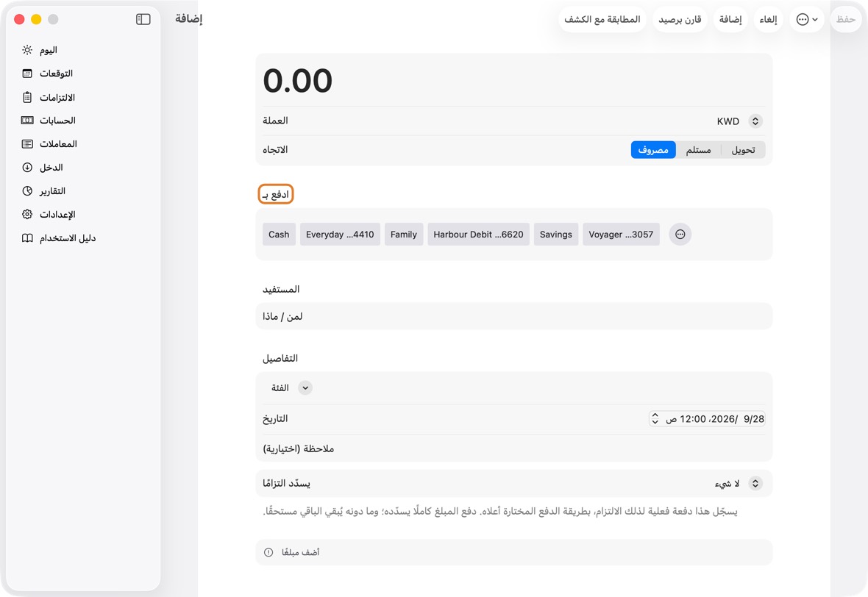The width and height of the screenshot is (868, 597).
Task: Click the date stepper arrows
Action: pos(655,419)
